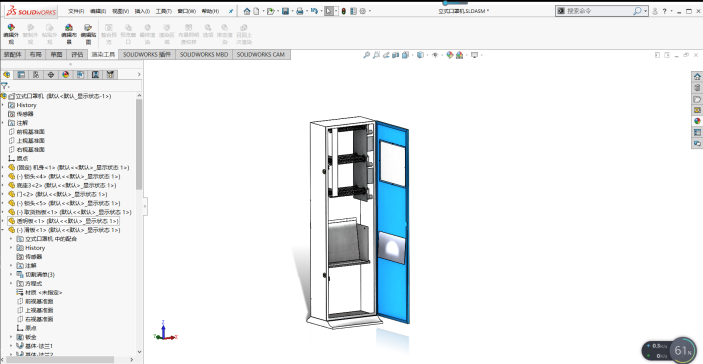703x364 pixels.
Task: Click the Previous View icon
Action: point(386,55)
